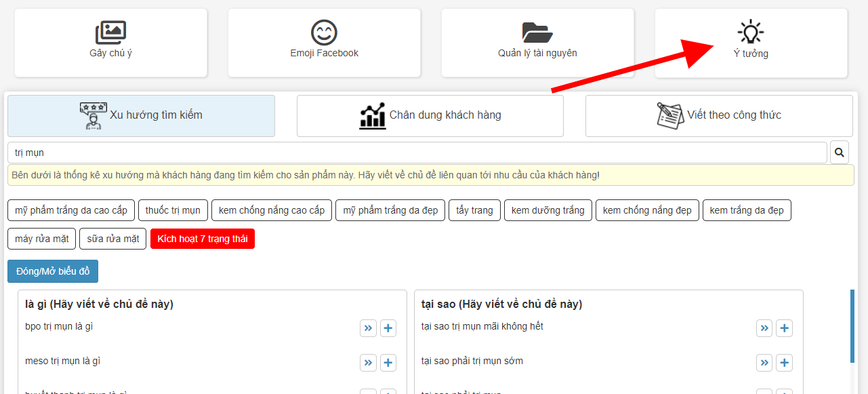Switch to Chân dung khách hàng tab
Screen dimensions: 868x394
pyautogui.click(x=430, y=116)
